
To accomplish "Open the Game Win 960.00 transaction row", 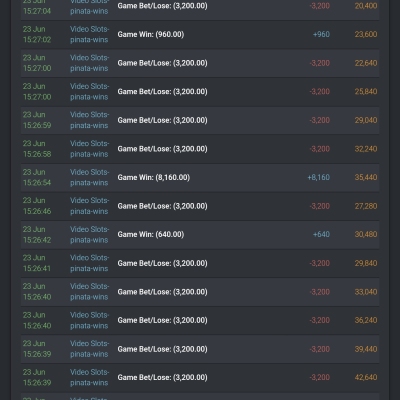I will pos(200,34).
